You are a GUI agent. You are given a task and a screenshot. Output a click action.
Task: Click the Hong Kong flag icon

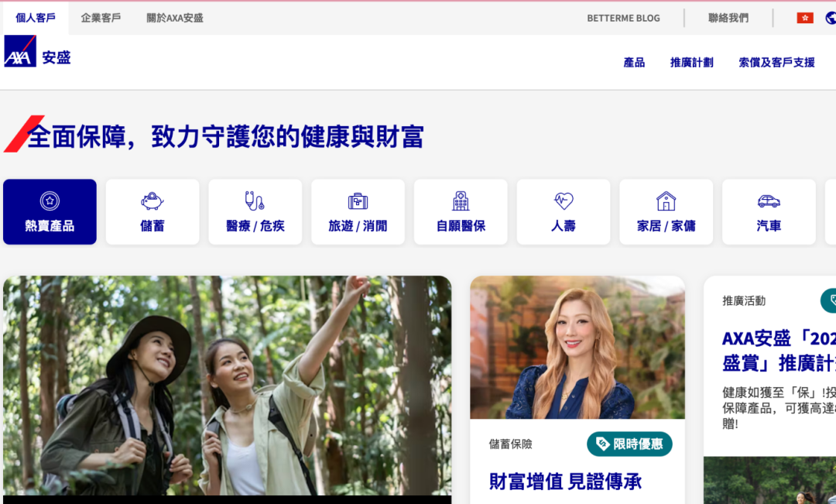click(805, 18)
